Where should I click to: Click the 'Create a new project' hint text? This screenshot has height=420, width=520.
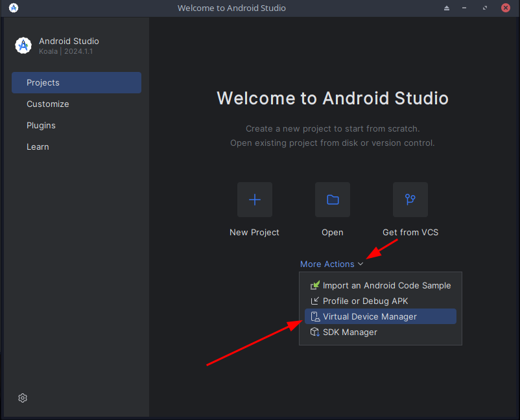tap(333, 128)
